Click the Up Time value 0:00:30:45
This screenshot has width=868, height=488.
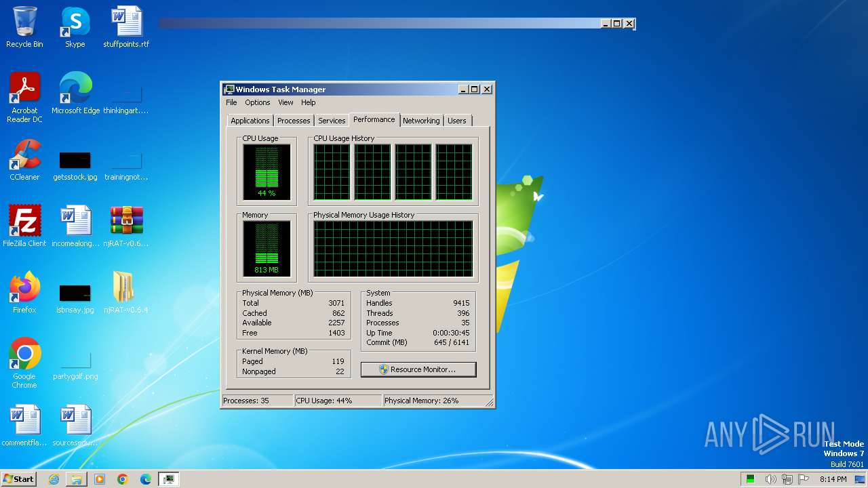[x=451, y=333]
